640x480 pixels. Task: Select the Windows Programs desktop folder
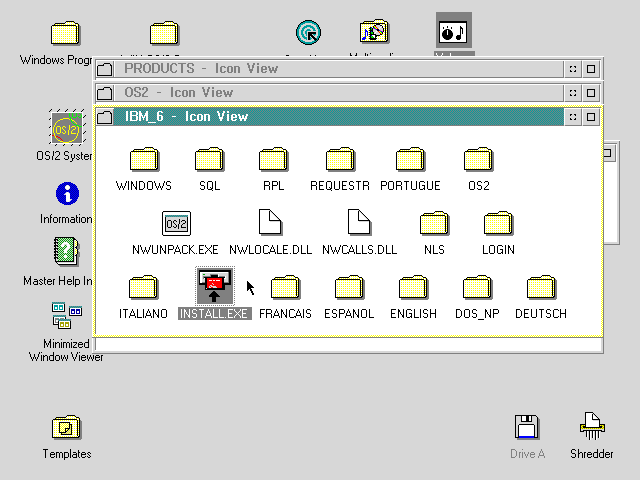65,33
